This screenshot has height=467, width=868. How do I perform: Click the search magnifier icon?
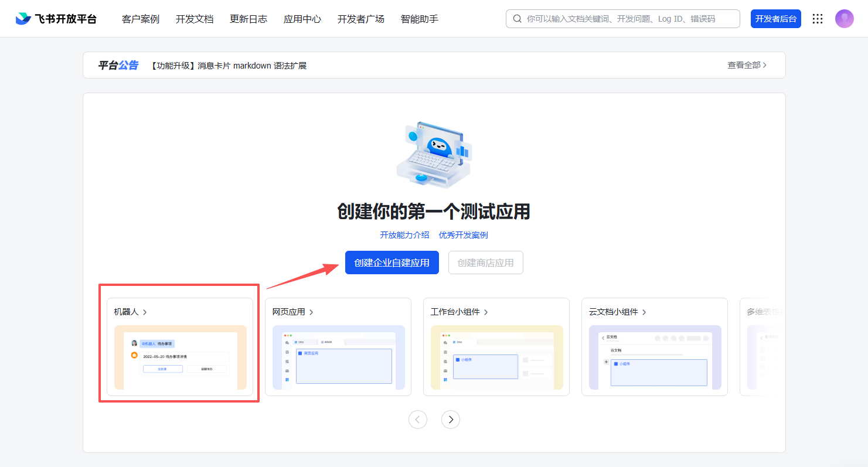(517, 19)
